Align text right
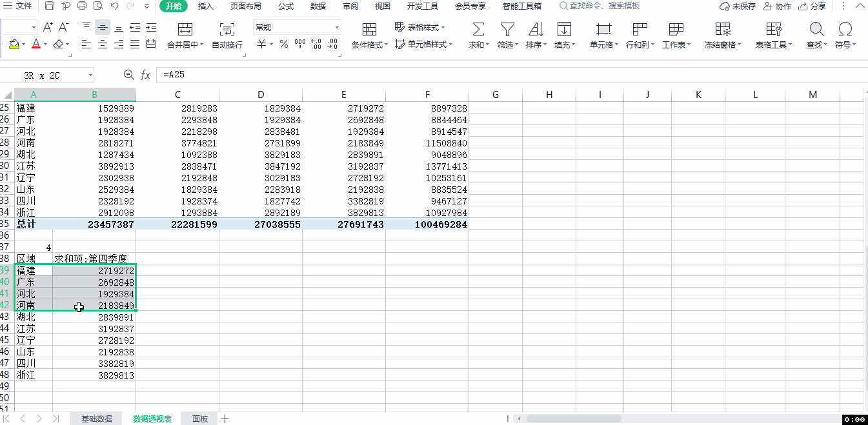The height and width of the screenshot is (425, 868). 119,44
